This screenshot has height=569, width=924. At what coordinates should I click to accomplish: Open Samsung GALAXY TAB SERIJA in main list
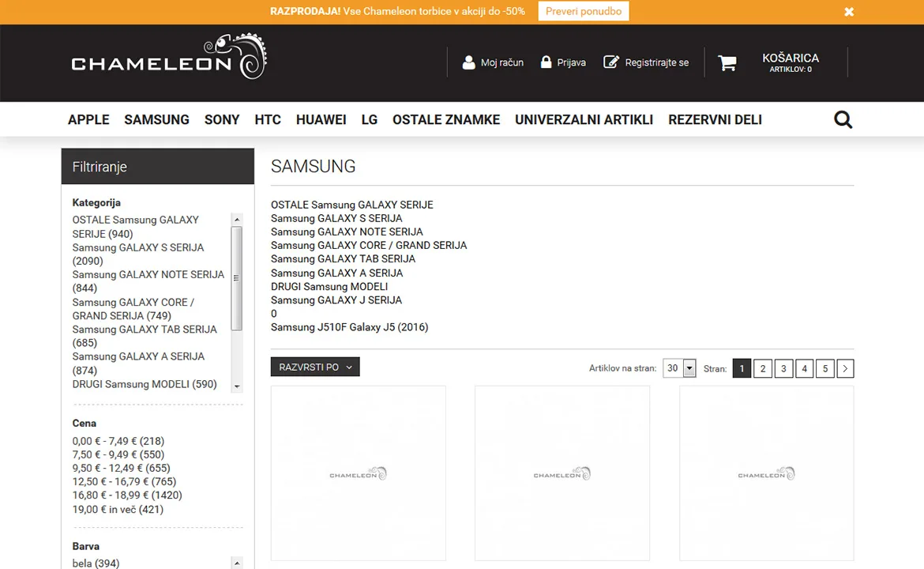[343, 259]
